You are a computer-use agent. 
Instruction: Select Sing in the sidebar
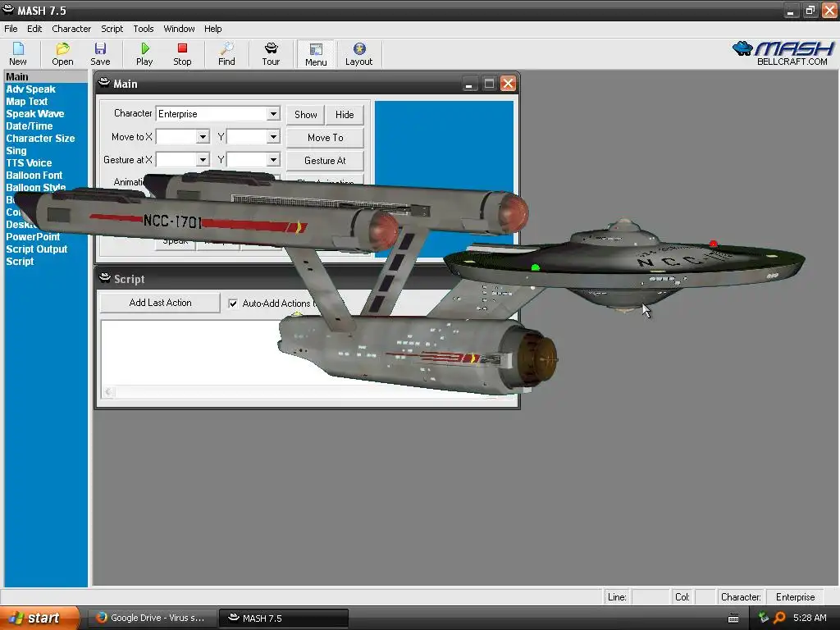click(16, 151)
